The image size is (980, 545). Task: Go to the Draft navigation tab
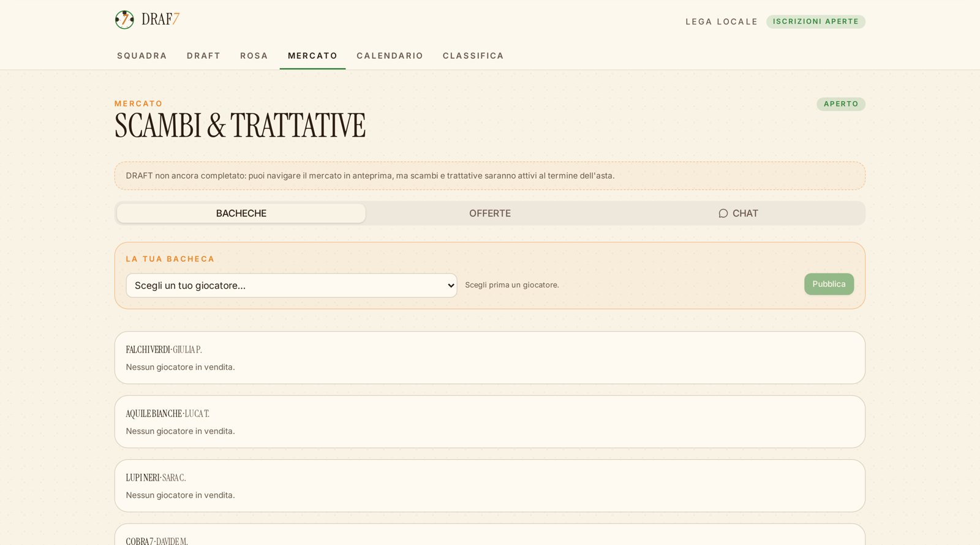point(203,56)
